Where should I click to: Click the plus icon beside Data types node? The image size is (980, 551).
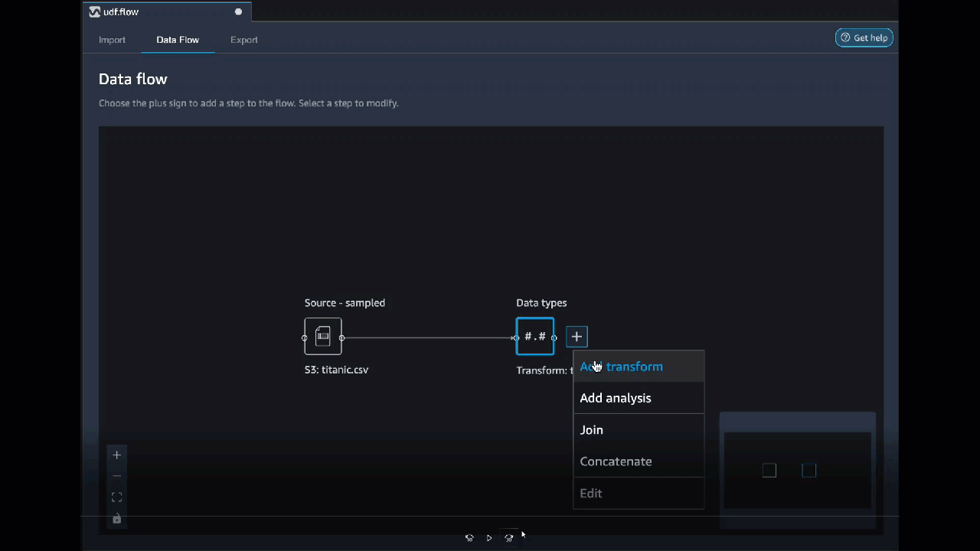pos(577,337)
